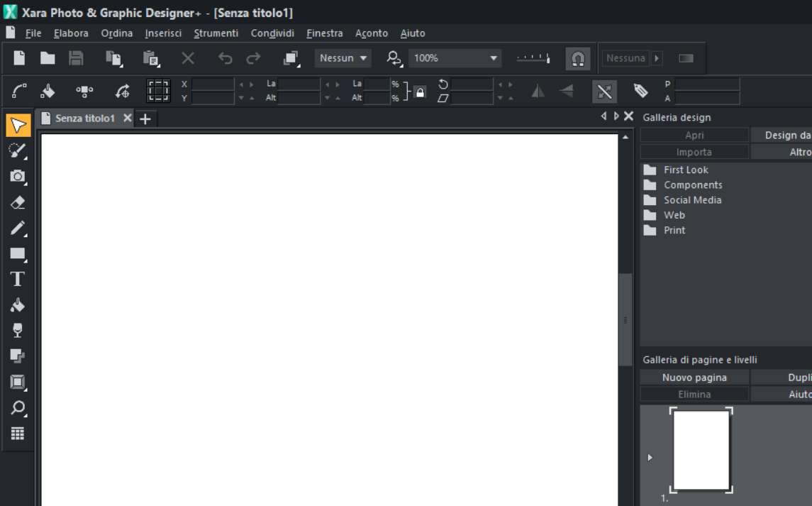The width and height of the screenshot is (812, 506).
Task: Open a file using the folder icon
Action: point(48,58)
